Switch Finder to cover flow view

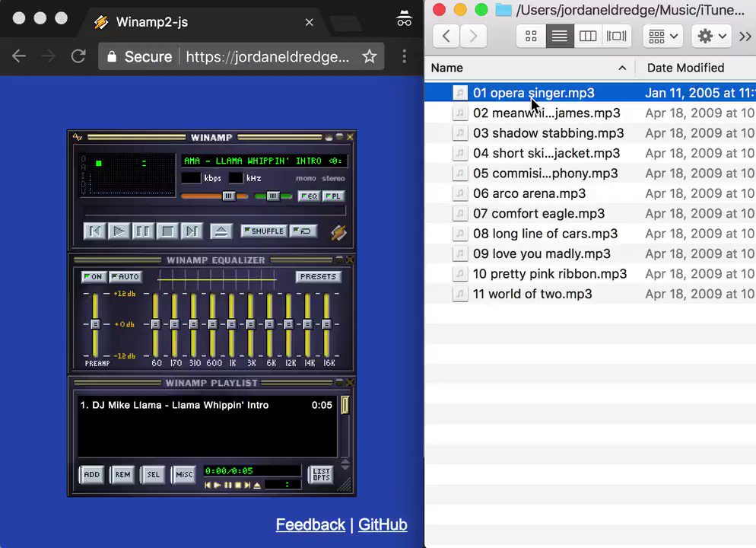coord(616,36)
